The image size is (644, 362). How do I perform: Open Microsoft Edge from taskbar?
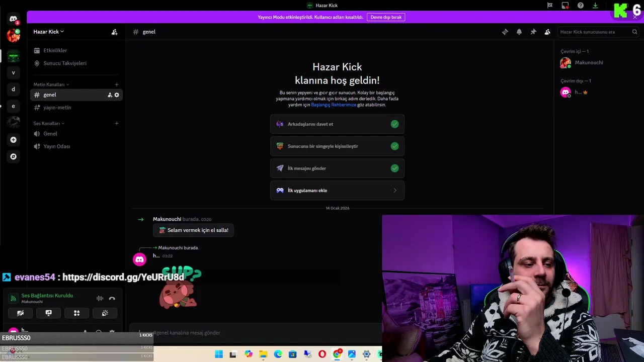(278, 354)
